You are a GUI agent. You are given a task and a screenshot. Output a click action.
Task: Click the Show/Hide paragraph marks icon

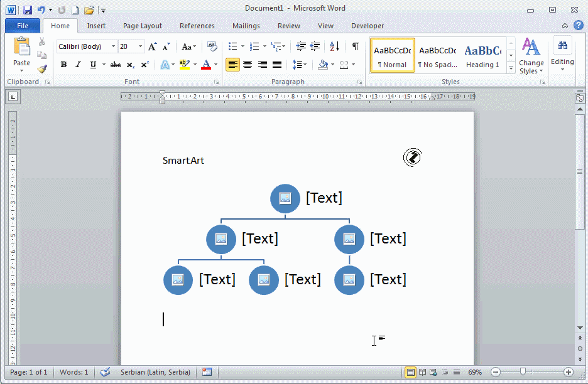356,46
